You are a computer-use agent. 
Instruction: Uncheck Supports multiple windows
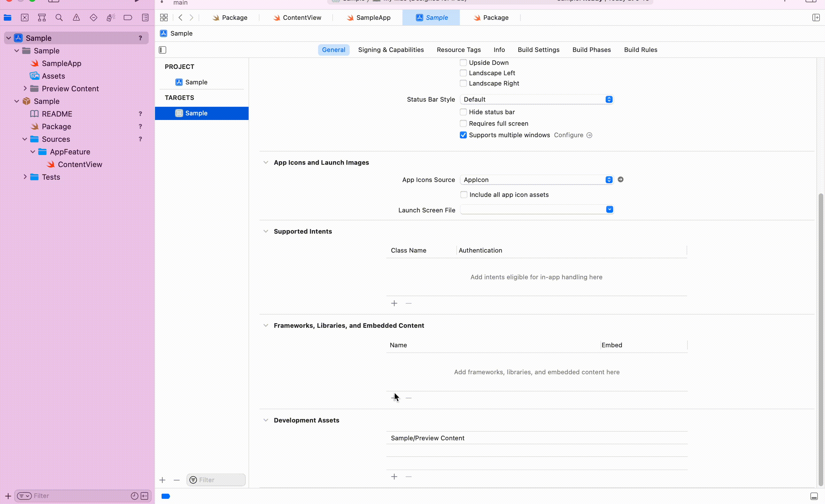tap(463, 135)
